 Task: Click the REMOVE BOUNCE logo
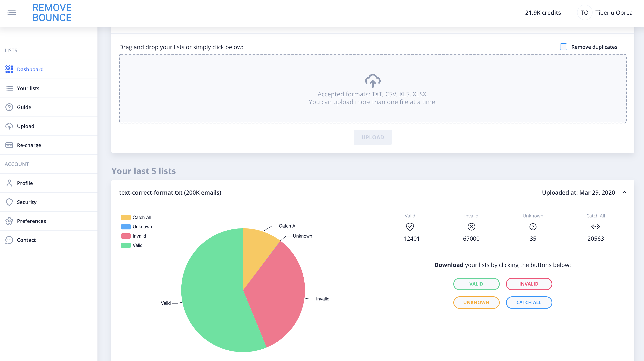(52, 13)
